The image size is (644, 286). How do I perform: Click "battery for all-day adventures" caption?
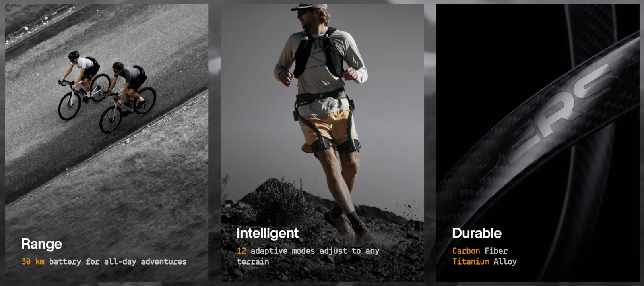tap(118, 262)
